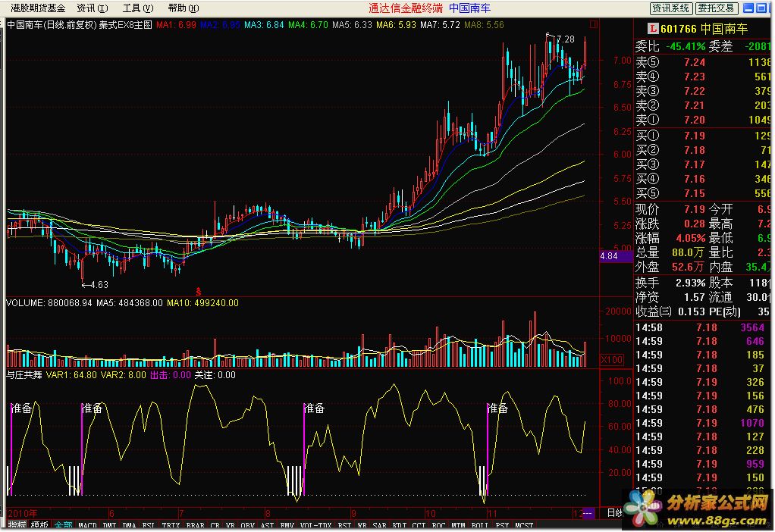Switch to the OBV indicator tab
This screenshot has height=532, width=775.
point(247,526)
